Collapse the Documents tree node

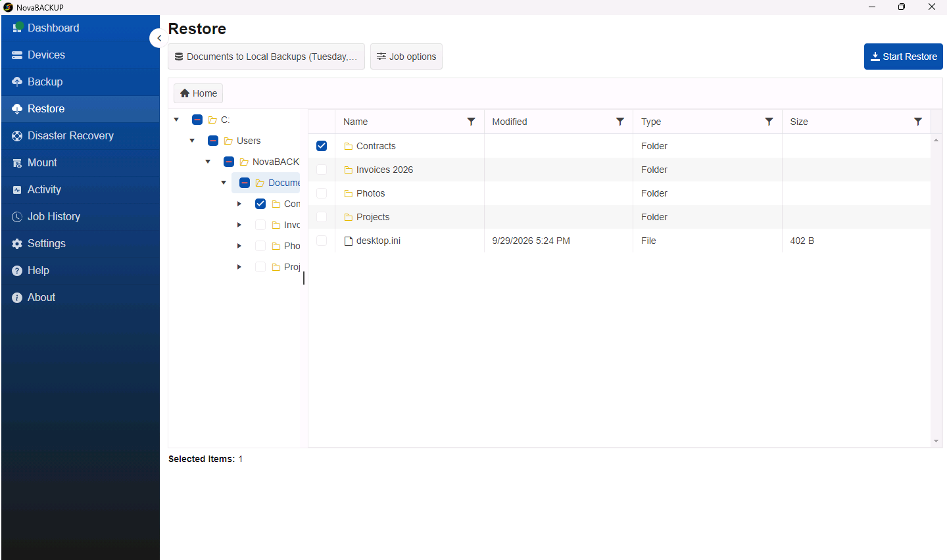click(224, 183)
